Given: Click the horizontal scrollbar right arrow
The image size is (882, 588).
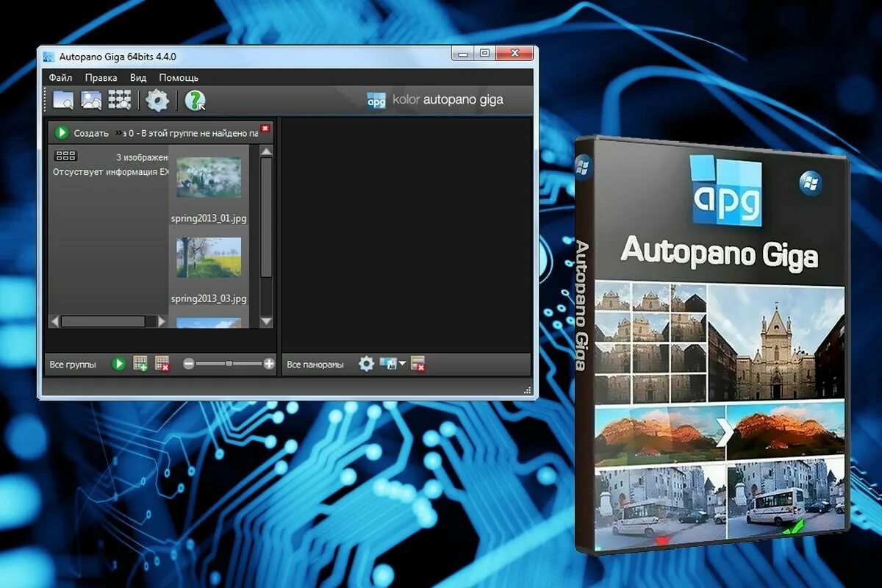Looking at the screenshot, I should point(162,321).
